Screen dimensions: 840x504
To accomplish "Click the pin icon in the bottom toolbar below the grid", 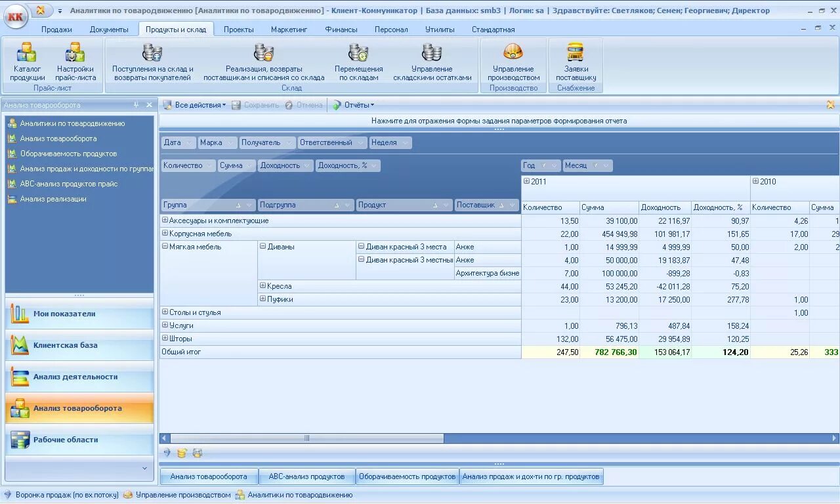I will coord(167,453).
